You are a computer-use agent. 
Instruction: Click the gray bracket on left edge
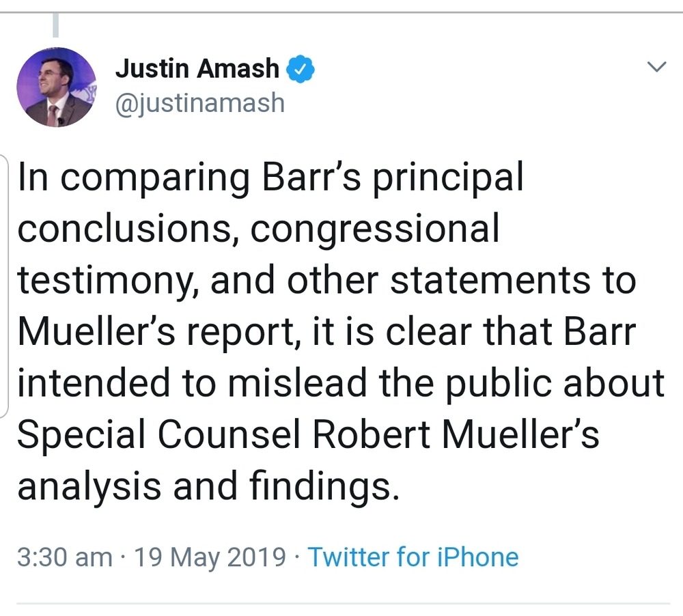[x=4, y=287]
